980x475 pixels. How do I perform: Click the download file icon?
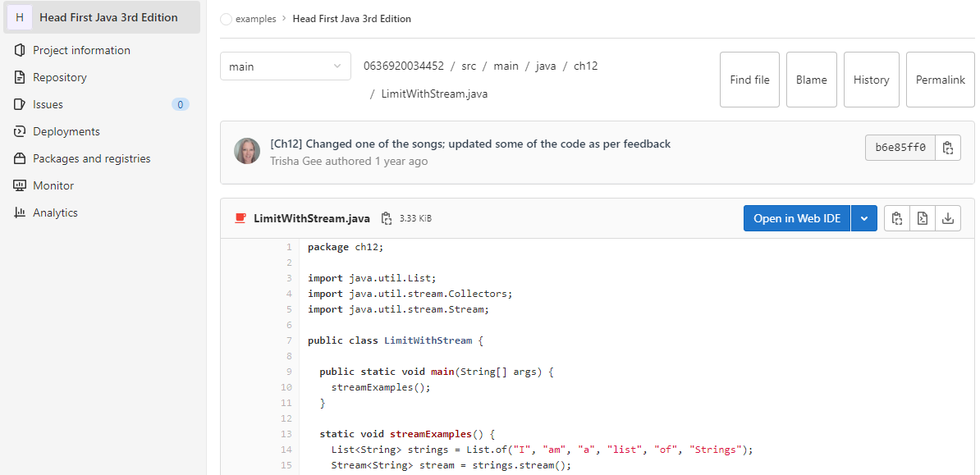947,218
